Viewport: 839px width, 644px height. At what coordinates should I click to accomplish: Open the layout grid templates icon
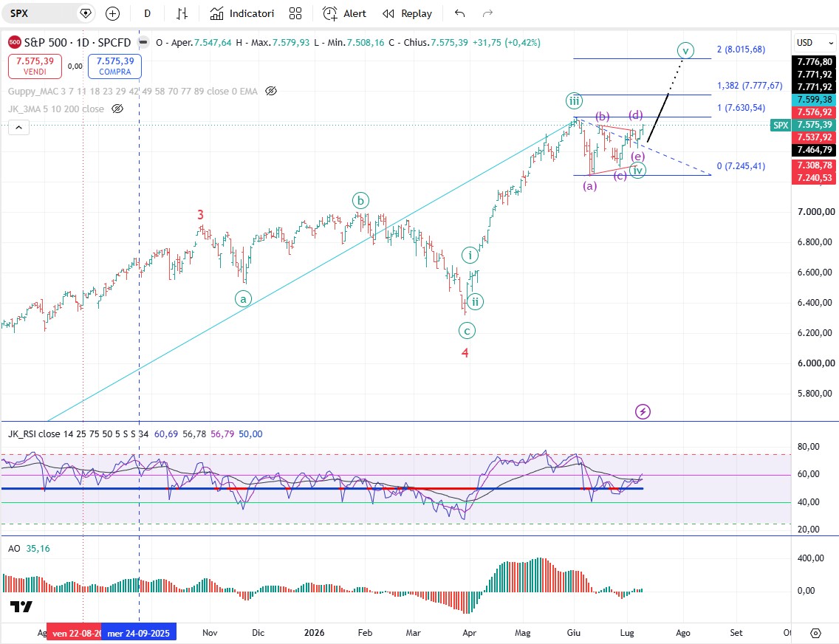(295, 13)
